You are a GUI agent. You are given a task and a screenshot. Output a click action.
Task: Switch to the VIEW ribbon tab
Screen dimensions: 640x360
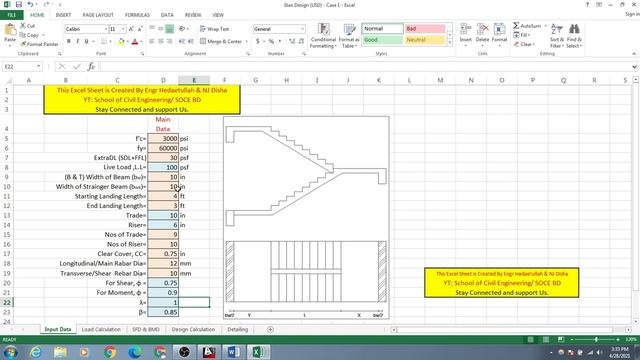(x=218, y=15)
